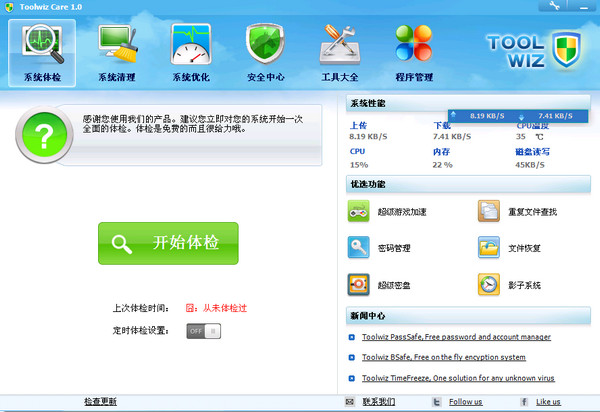The width and height of the screenshot is (600, 412).
Task: Click the 重复文件查找 label
Action: pyautogui.click(x=532, y=212)
